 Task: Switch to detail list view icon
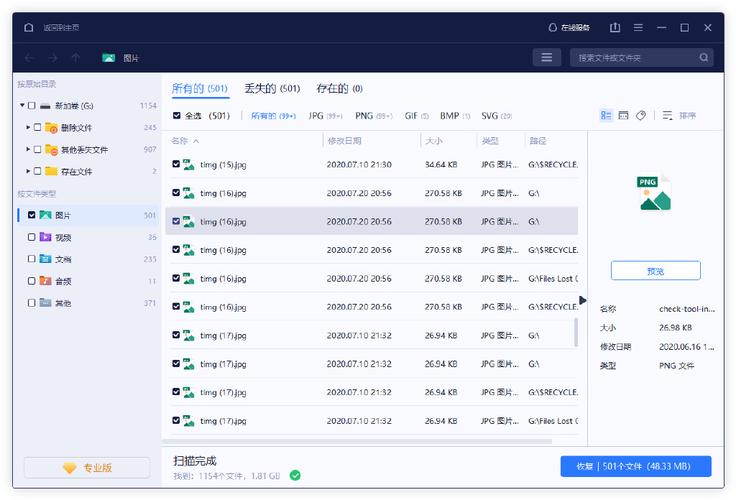pyautogui.click(x=606, y=116)
